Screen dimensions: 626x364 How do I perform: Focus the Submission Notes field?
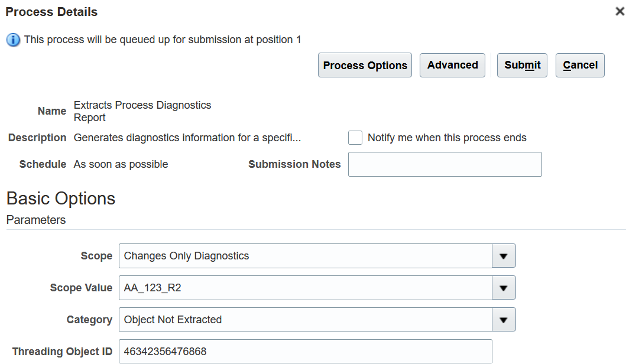(x=445, y=164)
